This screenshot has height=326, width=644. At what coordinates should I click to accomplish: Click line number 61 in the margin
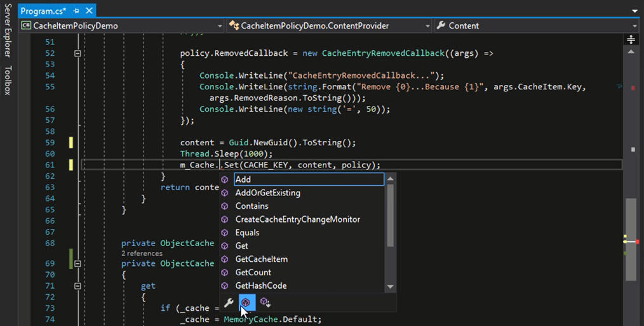pos(50,165)
